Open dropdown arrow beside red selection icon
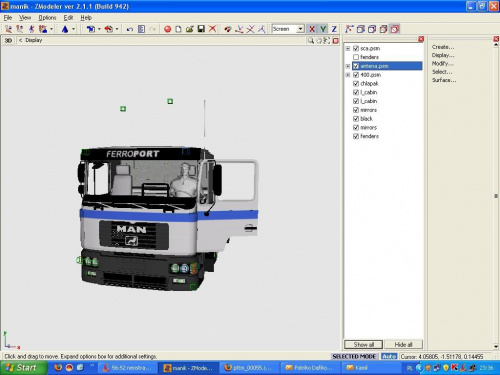The height and width of the screenshot is (375, 500). (117, 29)
